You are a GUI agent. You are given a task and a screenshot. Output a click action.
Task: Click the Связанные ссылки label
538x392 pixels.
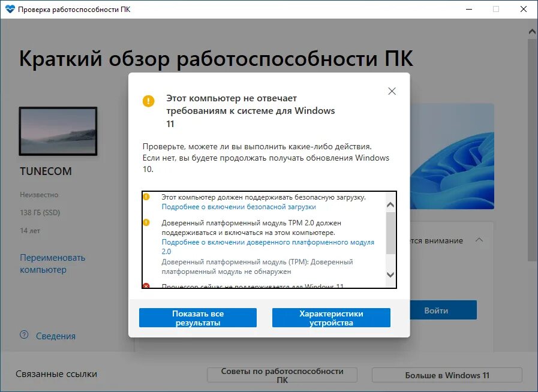pos(56,374)
